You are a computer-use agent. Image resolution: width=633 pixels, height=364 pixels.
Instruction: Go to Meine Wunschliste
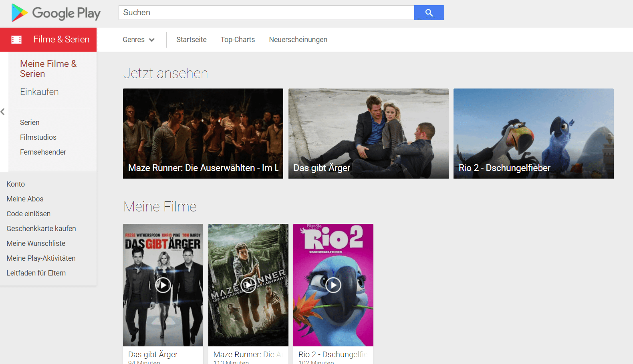(36, 243)
